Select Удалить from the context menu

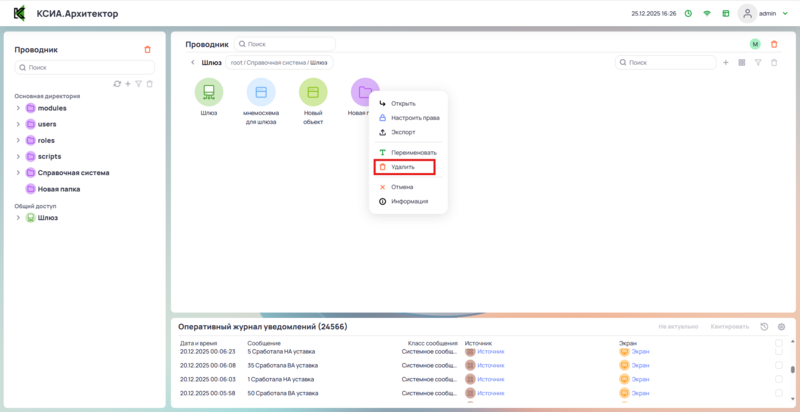click(x=404, y=167)
